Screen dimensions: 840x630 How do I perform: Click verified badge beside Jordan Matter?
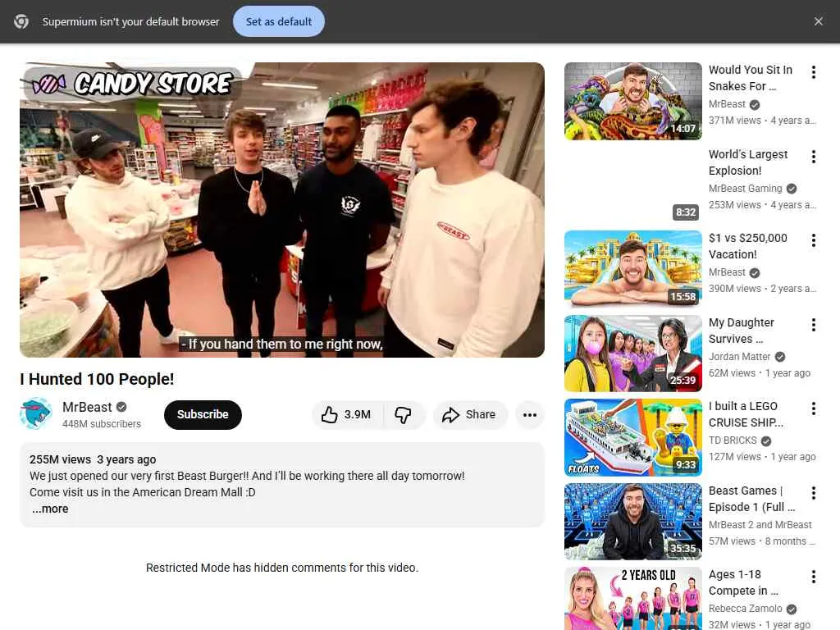[780, 357]
